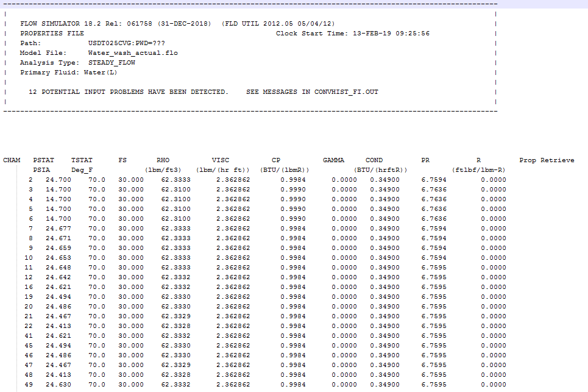
Task: Click the Water_wash_actual.flo model file name
Action: pyautogui.click(x=133, y=53)
